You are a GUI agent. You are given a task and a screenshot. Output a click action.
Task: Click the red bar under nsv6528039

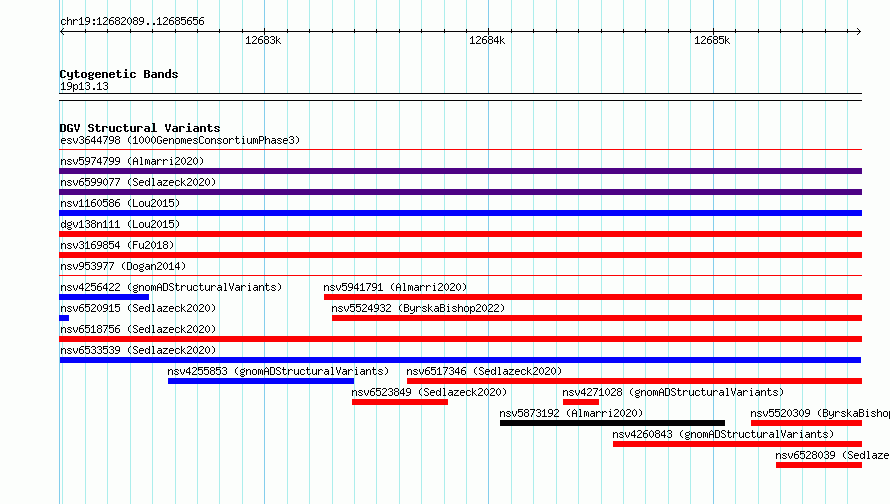(x=819, y=465)
